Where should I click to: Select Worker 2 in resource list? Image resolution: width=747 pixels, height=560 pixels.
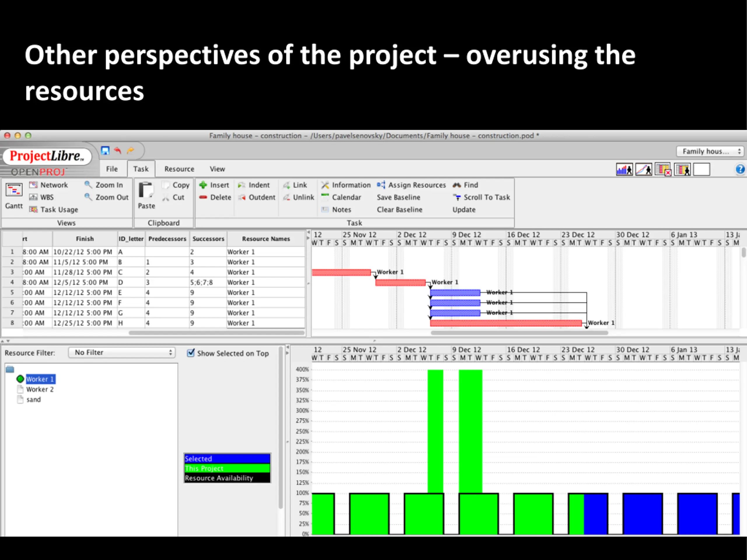[40, 390]
